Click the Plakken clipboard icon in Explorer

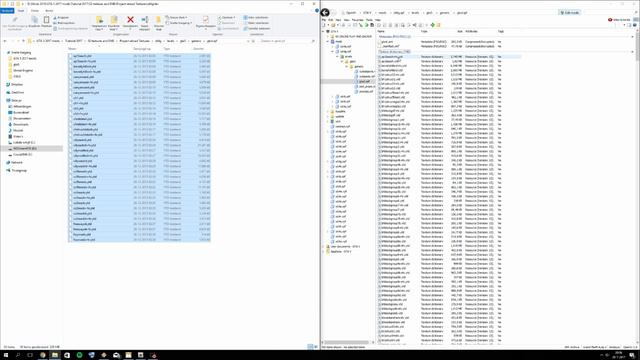point(47,20)
